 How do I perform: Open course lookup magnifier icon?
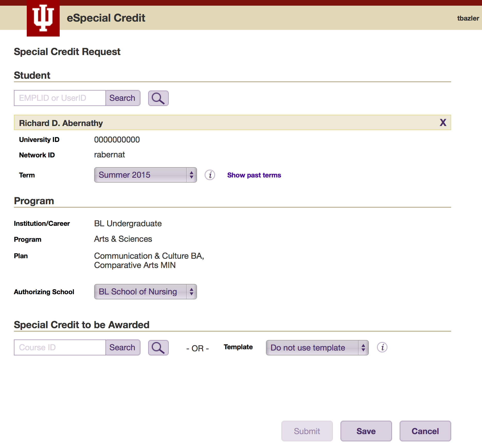pos(158,347)
